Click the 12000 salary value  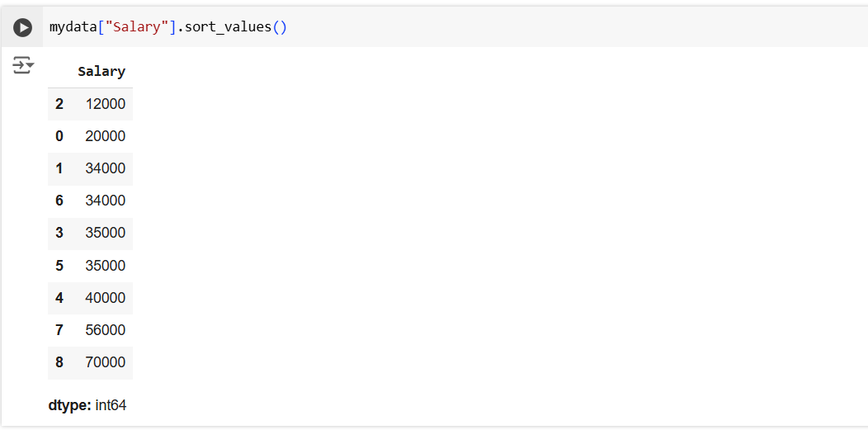pyautogui.click(x=105, y=104)
